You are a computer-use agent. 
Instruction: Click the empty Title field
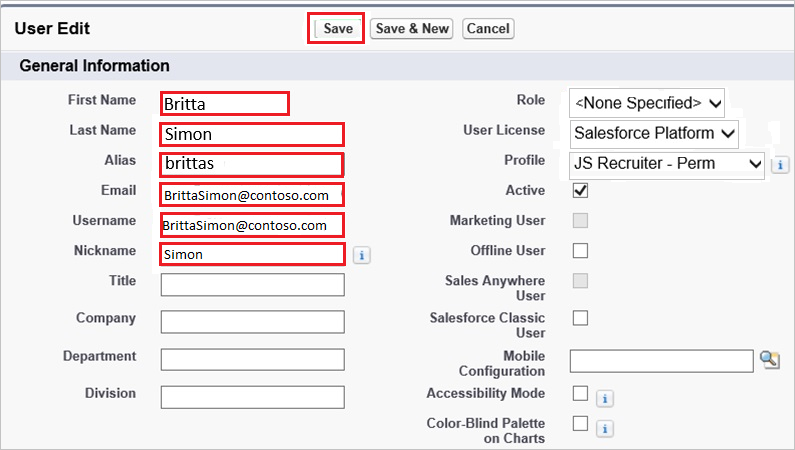click(252, 285)
